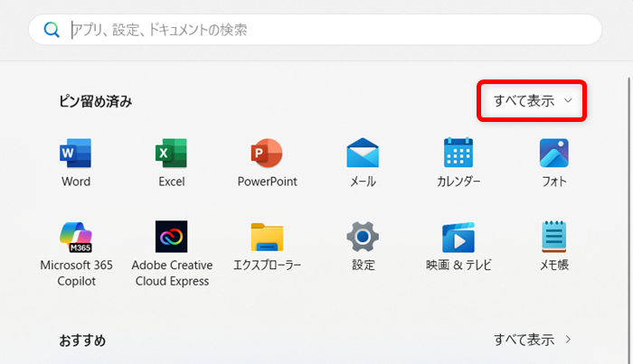Open the カレンダー app
Viewport: 633px width, 364px height.
[458, 163]
